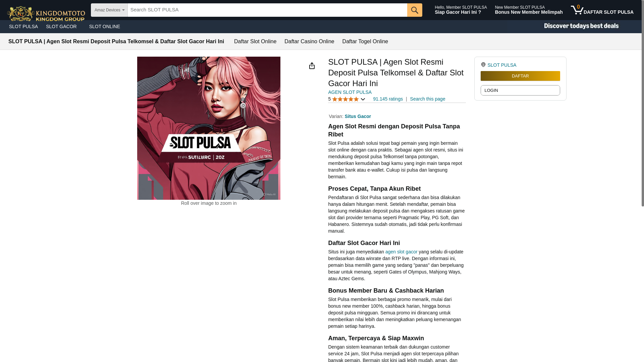Screen dimensions: 644x362
Task: Select the Daftar Casino Online tab
Action: [x=309, y=42]
